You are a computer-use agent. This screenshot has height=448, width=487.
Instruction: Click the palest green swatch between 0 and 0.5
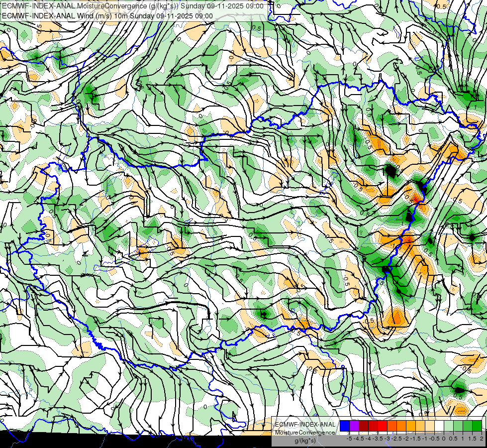pyautogui.click(x=449, y=426)
